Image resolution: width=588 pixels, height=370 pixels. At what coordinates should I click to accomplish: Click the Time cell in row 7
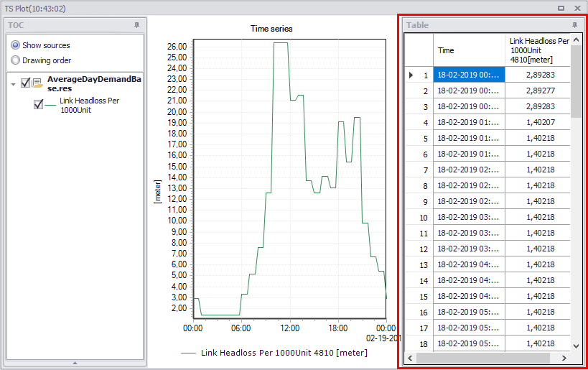469,170
